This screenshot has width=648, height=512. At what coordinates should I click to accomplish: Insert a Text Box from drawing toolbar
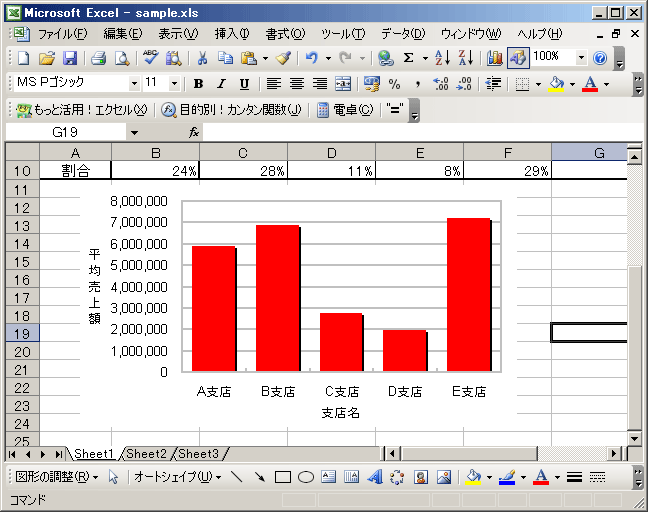click(329, 477)
